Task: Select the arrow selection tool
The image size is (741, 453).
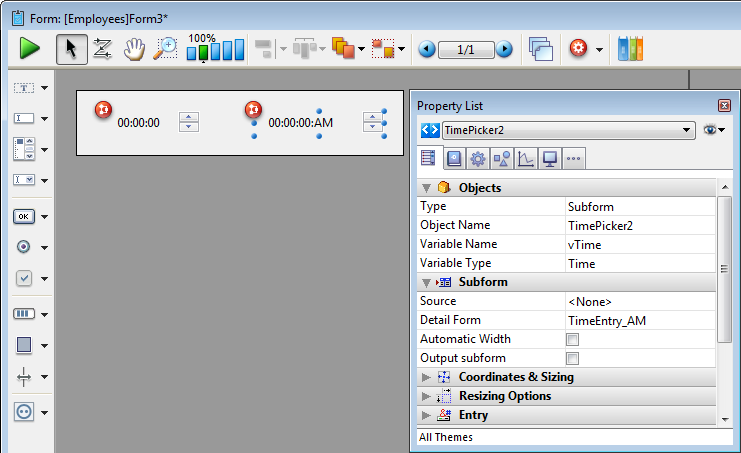Action: click(71, 48)
